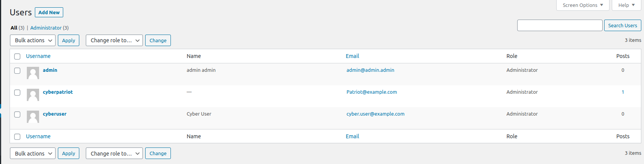Click the cyberuser avatar thumbnail
The height and width of the screenshot is (164, 644).
pos(33,117)
